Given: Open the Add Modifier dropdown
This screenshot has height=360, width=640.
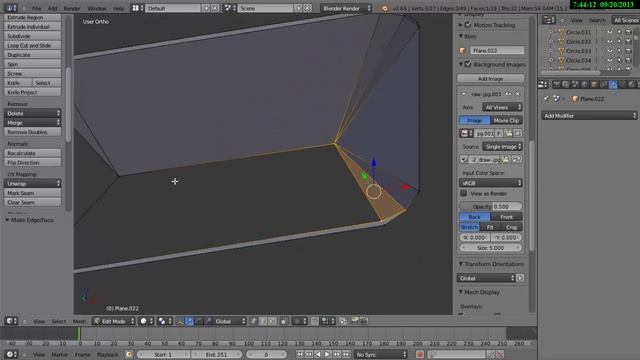Looking at the screenshot, I should click(589, 116).
